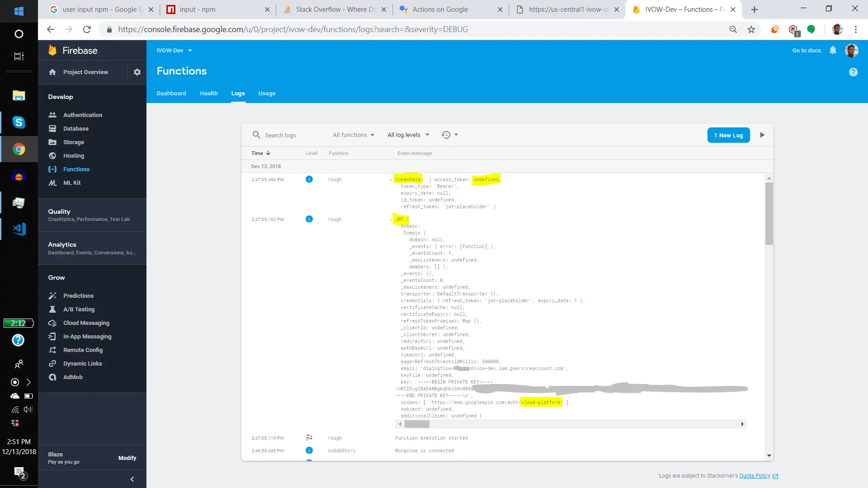Collapse the tokenData log entry
Screen dimensions: 868x488
(391, 180)
